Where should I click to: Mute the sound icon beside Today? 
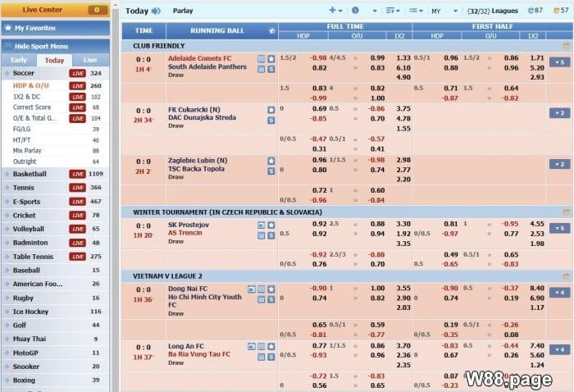pos(156,11)
